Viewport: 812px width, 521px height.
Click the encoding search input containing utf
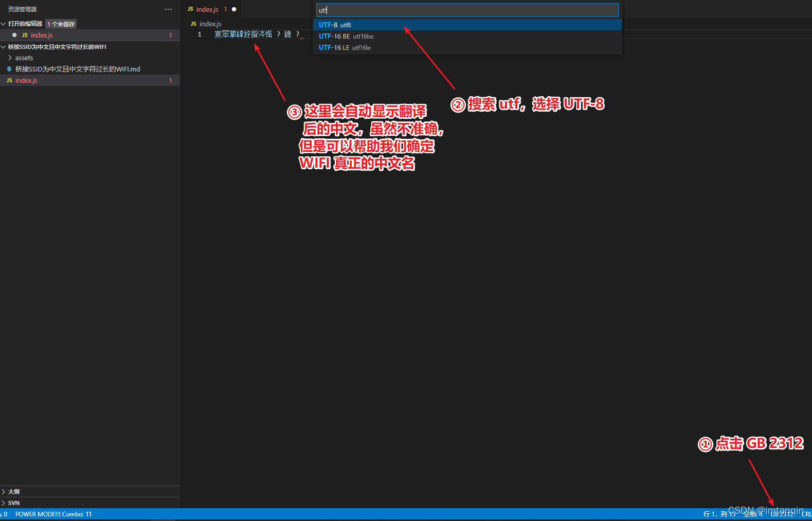pyautogui.click(x=467, y=10)
